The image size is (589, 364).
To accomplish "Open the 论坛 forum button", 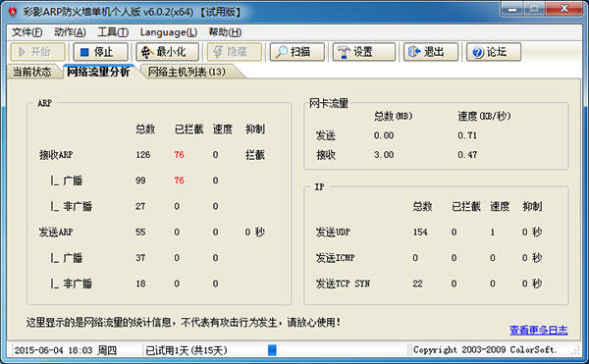I will pos(494,52).
